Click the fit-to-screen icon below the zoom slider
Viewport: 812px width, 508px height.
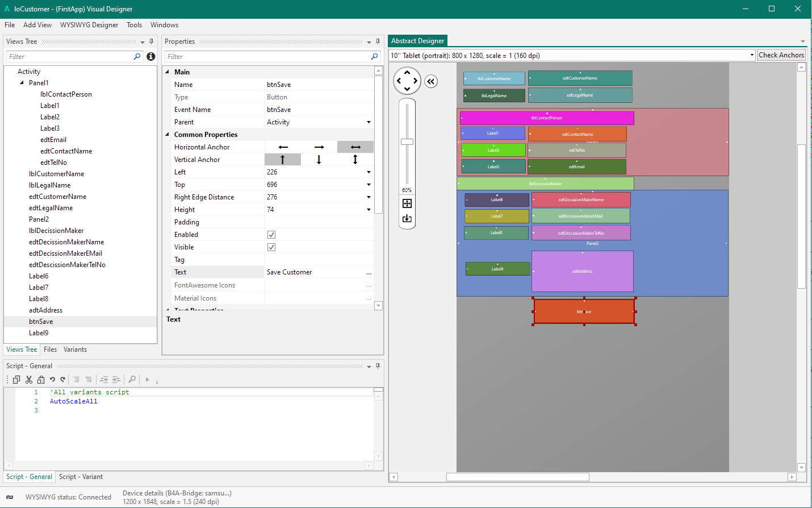tap(407, 203)
